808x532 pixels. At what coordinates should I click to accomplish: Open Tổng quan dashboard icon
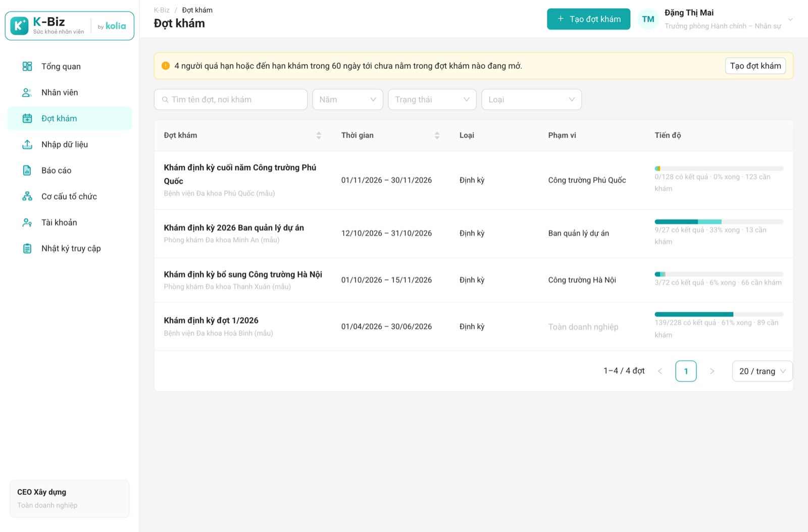click(27, 67)
